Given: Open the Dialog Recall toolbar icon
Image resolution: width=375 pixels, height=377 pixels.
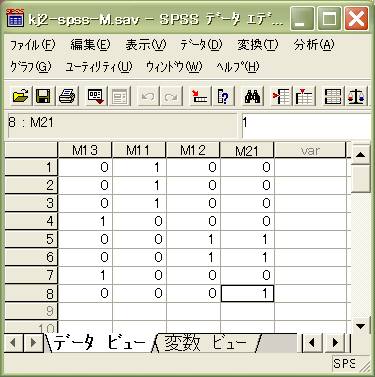Looking at the screenshot, I should pyautogui.click(x=96, y=96).
